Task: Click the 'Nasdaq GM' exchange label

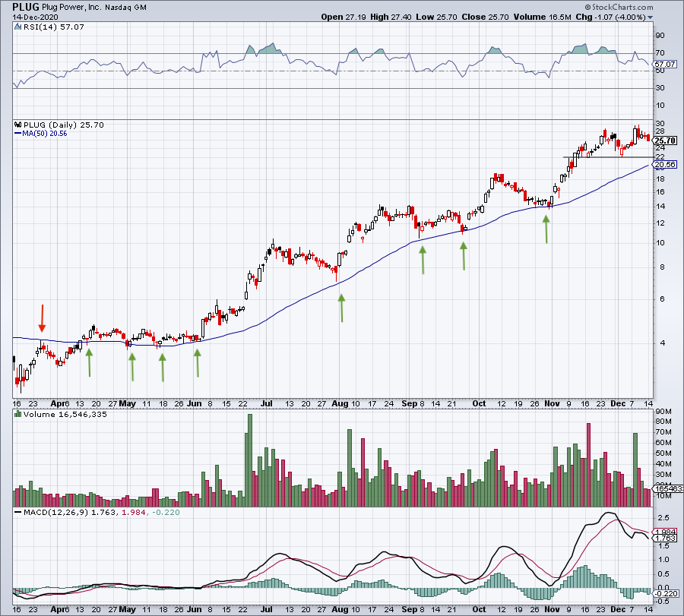Action: click(x=125, y=8)
